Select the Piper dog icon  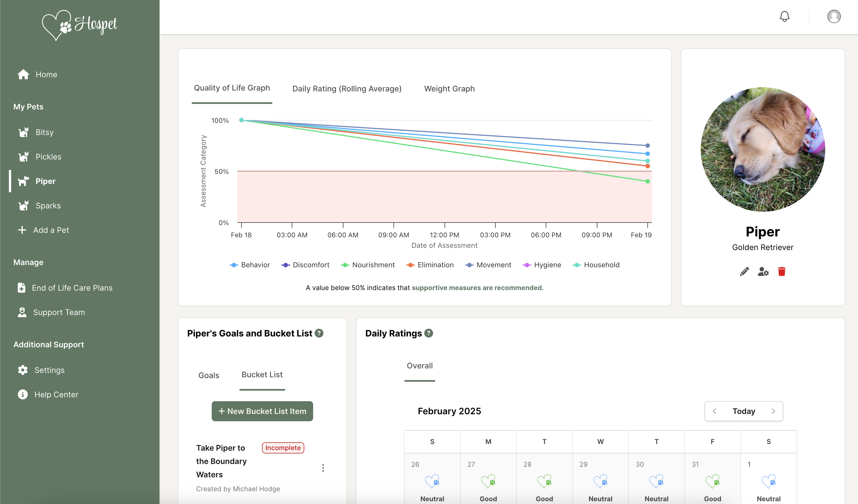click(23, 181)
